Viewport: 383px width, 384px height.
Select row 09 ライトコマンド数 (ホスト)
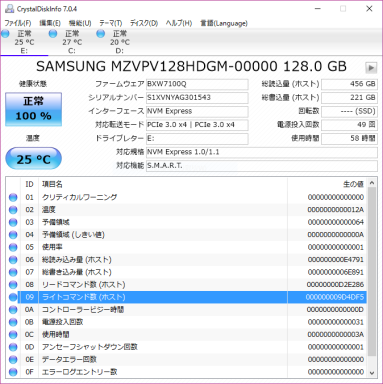(x=186, y=297)
